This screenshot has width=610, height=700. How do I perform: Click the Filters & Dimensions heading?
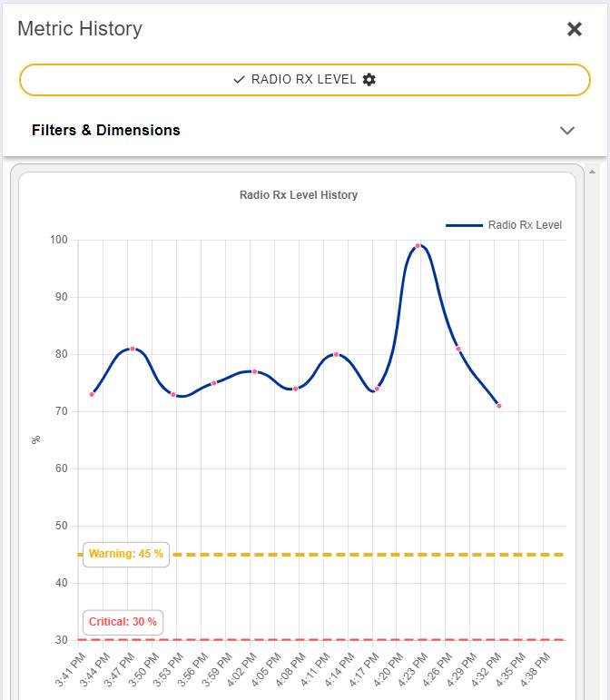click(106, 130)
